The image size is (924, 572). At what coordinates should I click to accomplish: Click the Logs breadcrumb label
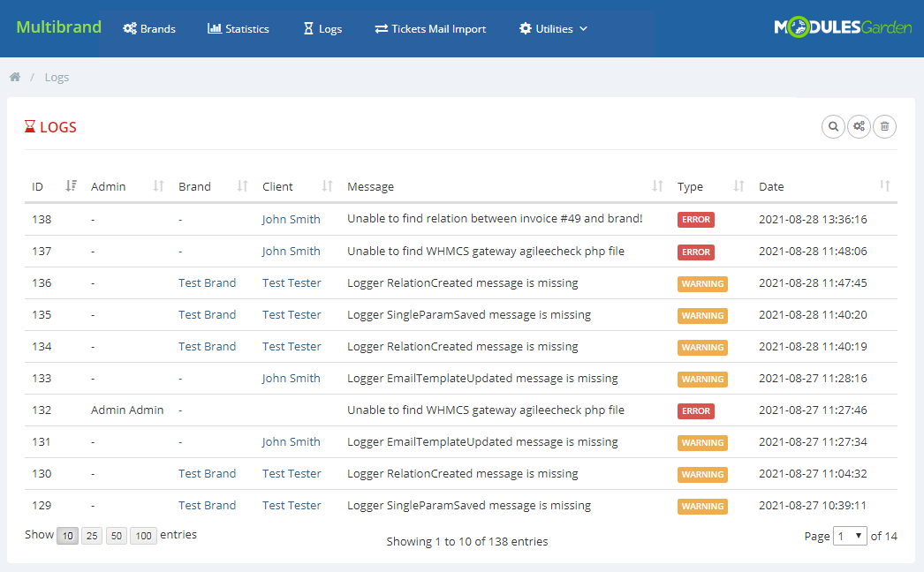pyautogui.click(x=57, y=77)
